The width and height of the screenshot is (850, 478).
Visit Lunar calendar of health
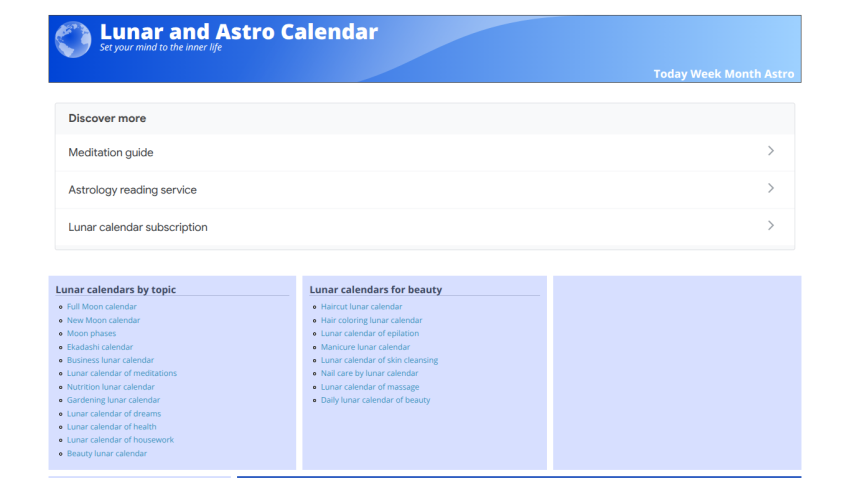click(x=111, y=427)
